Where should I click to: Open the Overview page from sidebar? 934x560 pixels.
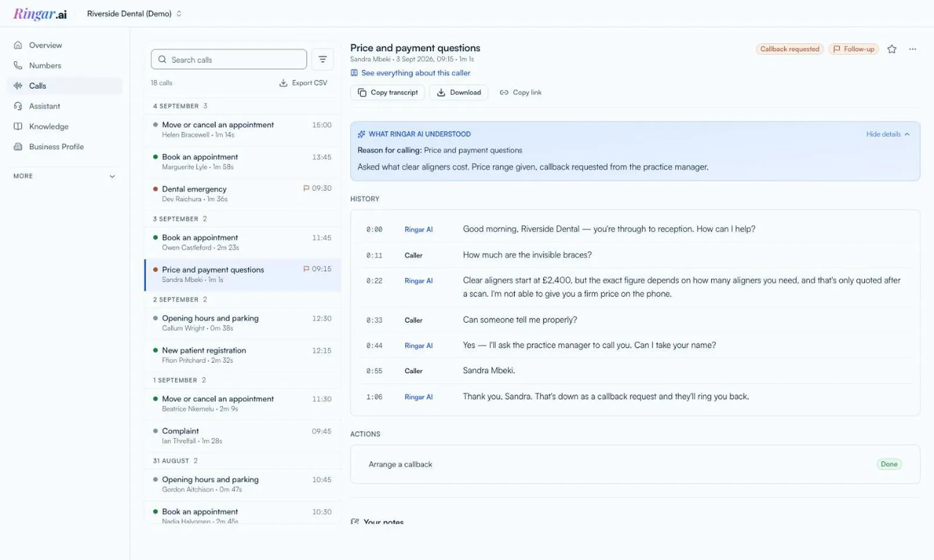click(x=65, y=45)
